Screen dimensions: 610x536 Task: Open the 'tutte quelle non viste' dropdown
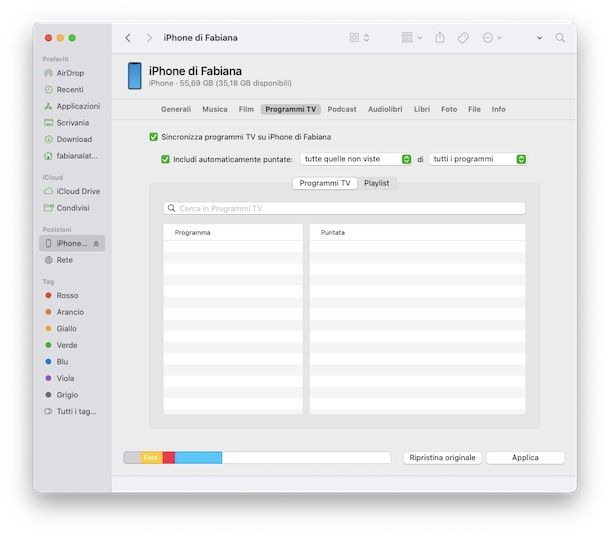point(356,159)
